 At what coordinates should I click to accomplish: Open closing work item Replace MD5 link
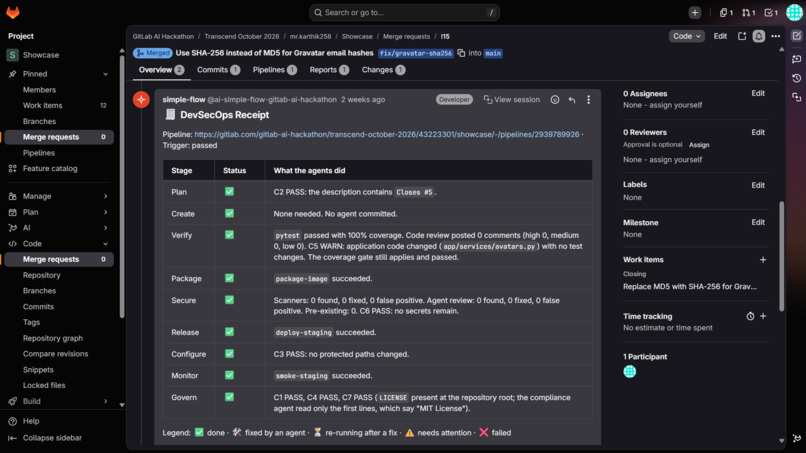(690, 286)
